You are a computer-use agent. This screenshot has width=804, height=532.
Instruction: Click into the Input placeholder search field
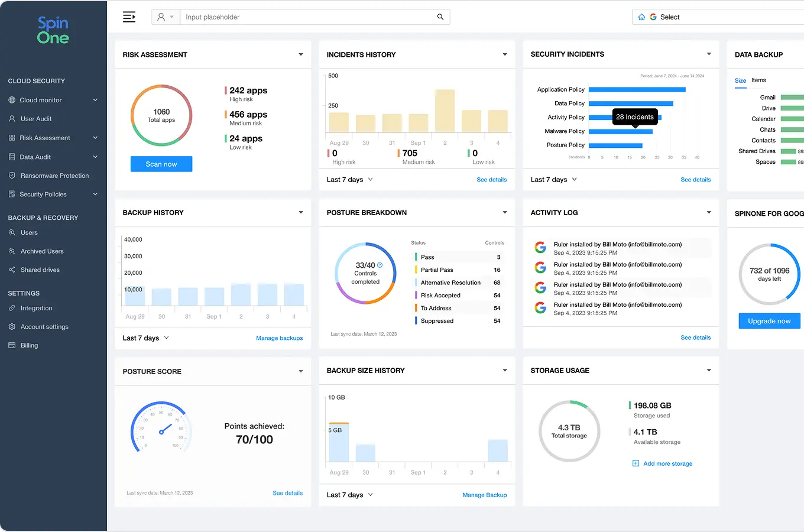click(x=307, y=17)
